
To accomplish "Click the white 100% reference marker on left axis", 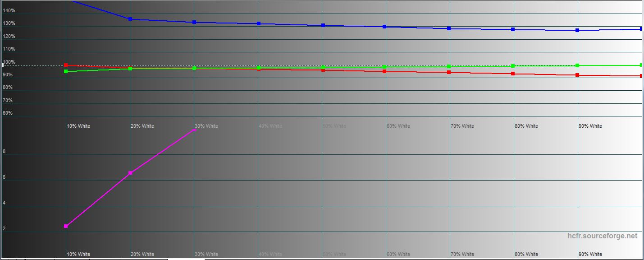I will [x=3, y=65].
